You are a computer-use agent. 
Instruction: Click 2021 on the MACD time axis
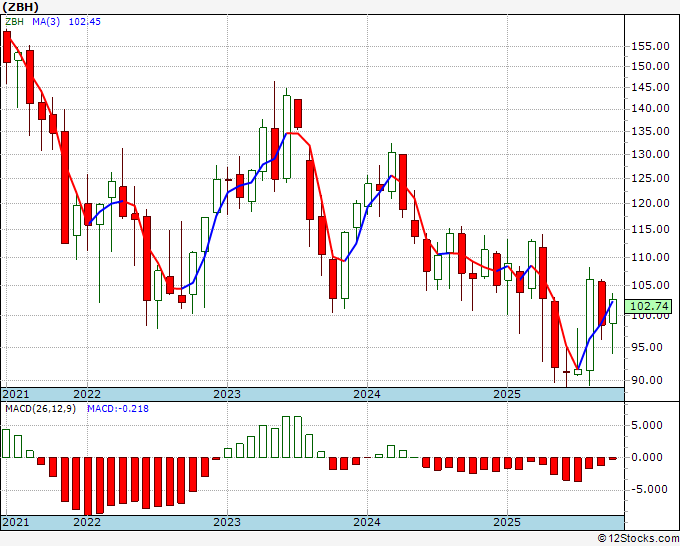(x=16, y=522)
